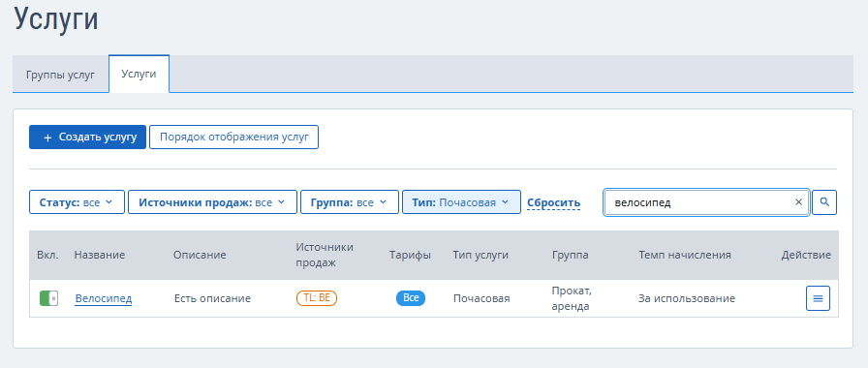
Task: Click the magnifier search icon button
Action: 824,202
